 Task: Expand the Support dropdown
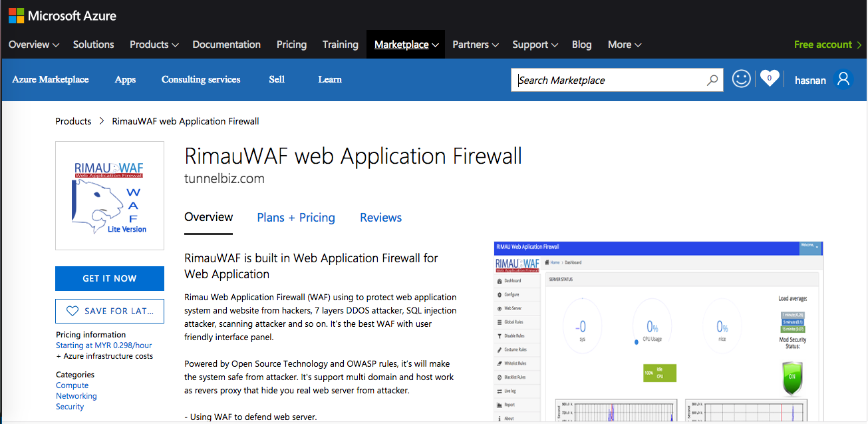[x=535, y=45]
